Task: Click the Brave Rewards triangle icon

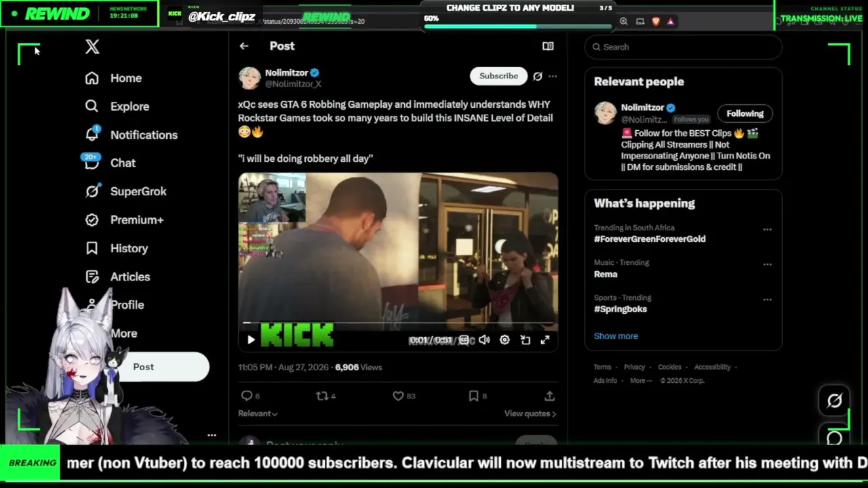Action: tap(671, 22)
